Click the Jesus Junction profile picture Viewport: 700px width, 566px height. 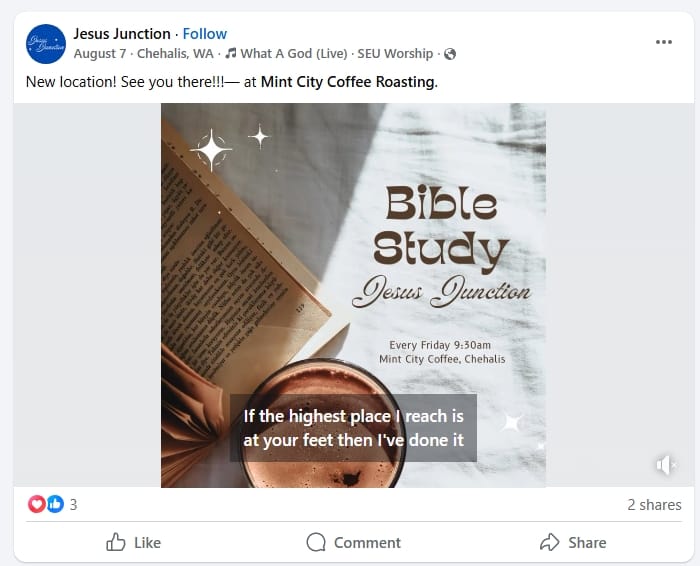coord(46,43)
